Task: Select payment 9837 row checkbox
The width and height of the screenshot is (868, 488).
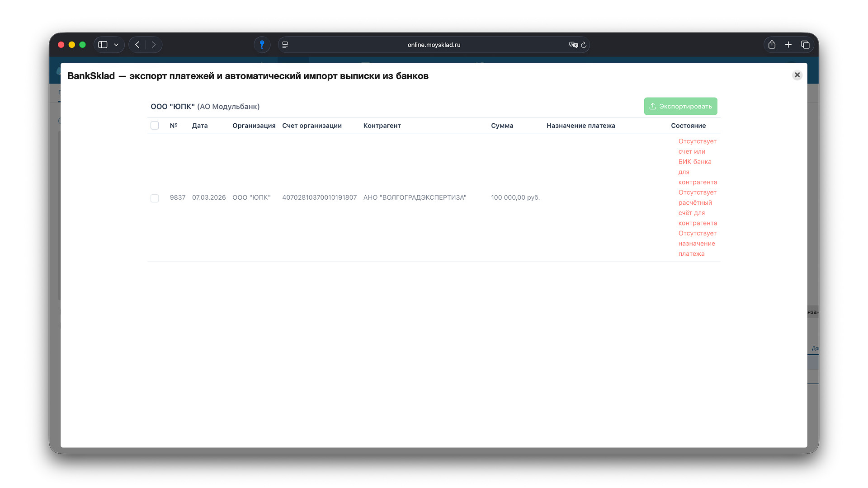Action: (155, 198)
